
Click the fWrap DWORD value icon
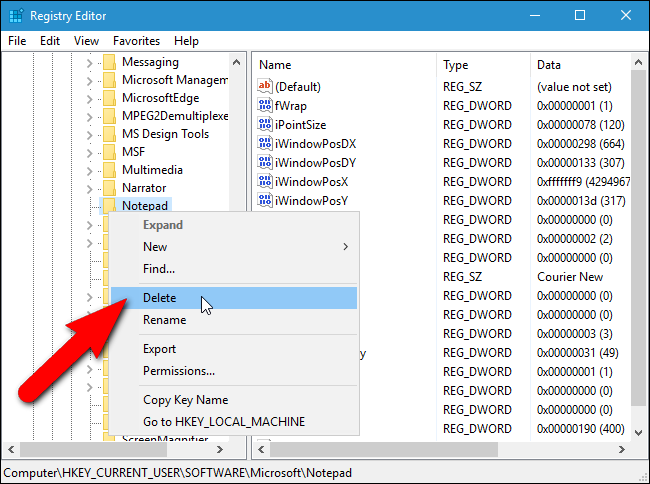point(265,106)
